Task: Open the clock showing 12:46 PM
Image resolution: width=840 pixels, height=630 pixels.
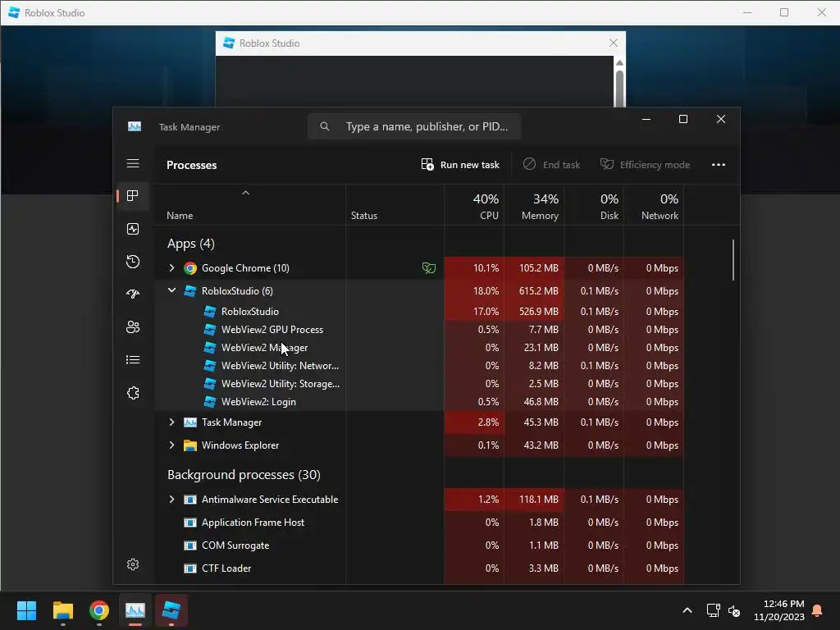Action: 779,610
